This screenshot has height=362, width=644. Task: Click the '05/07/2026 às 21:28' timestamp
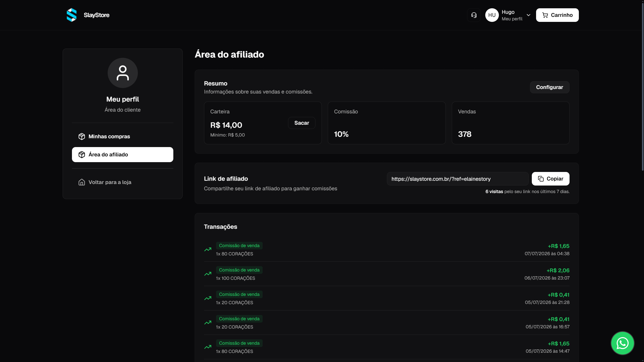(x=547, y=302)
